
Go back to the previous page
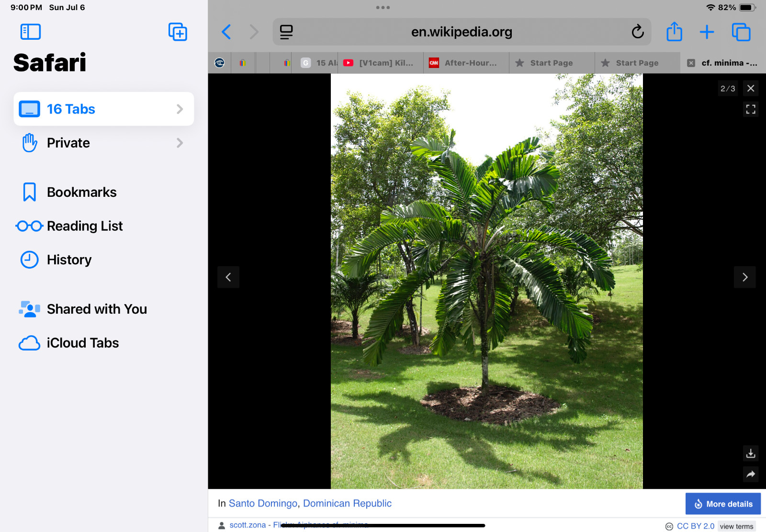226,32
